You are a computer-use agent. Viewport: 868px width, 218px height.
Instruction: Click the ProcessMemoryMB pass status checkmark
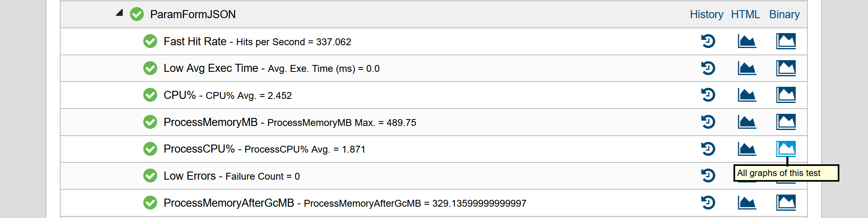(150, 122)
